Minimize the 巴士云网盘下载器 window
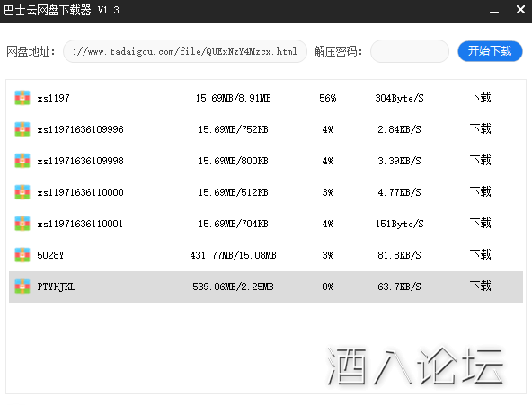This screenshot has height=406, width=532. point(494,11)
